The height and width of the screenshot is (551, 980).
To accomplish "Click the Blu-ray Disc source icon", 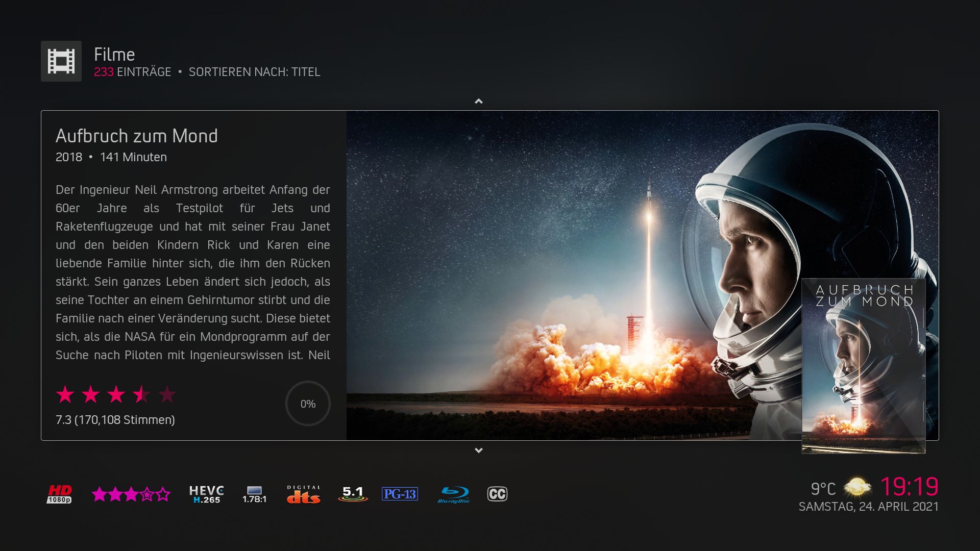I will pos(454,494).
